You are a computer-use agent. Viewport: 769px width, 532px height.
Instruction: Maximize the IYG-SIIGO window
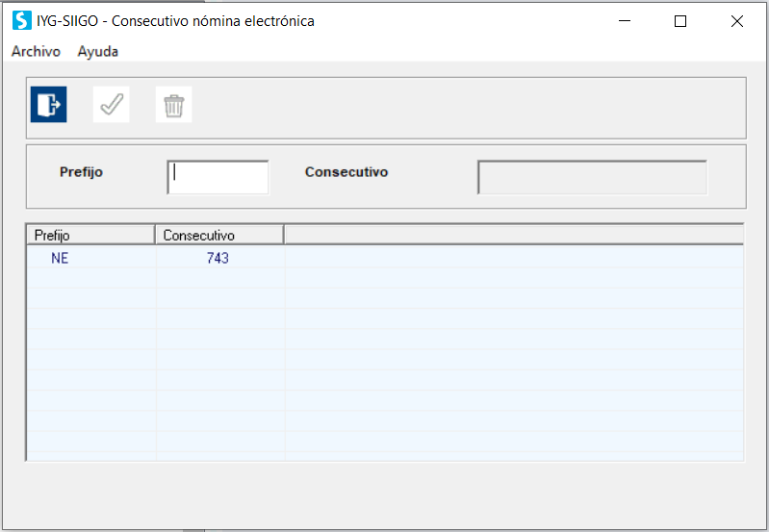click(680, 21)
